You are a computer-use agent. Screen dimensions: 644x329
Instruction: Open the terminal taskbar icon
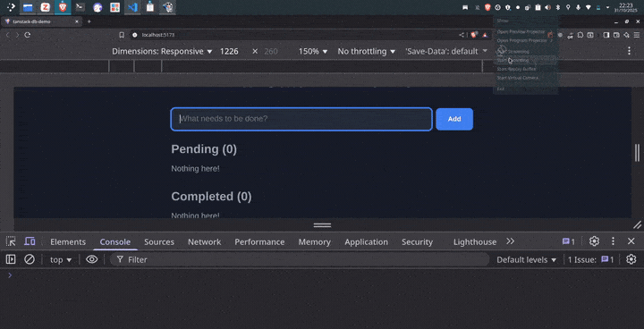point(80,7)
